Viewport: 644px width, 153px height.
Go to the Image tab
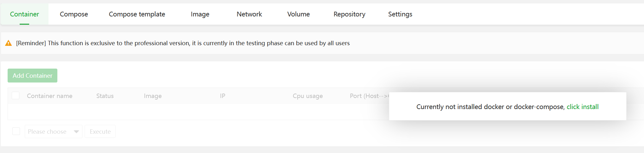[200, 14]
